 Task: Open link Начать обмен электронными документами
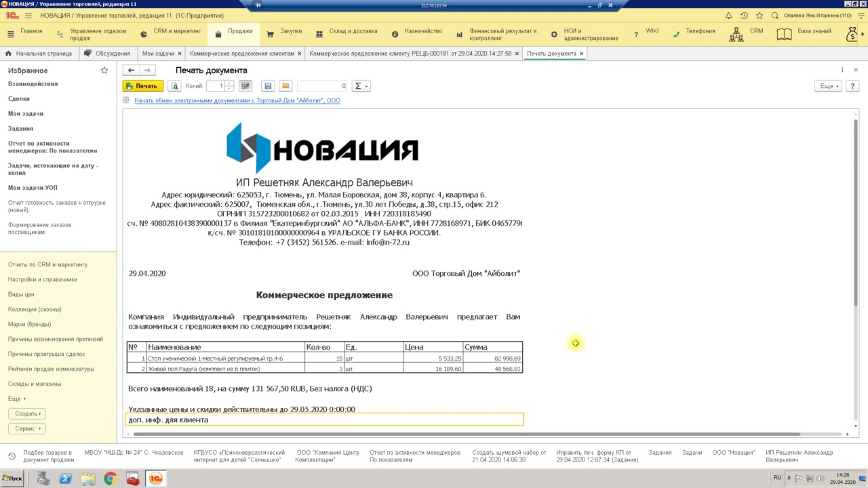(237, 100)
